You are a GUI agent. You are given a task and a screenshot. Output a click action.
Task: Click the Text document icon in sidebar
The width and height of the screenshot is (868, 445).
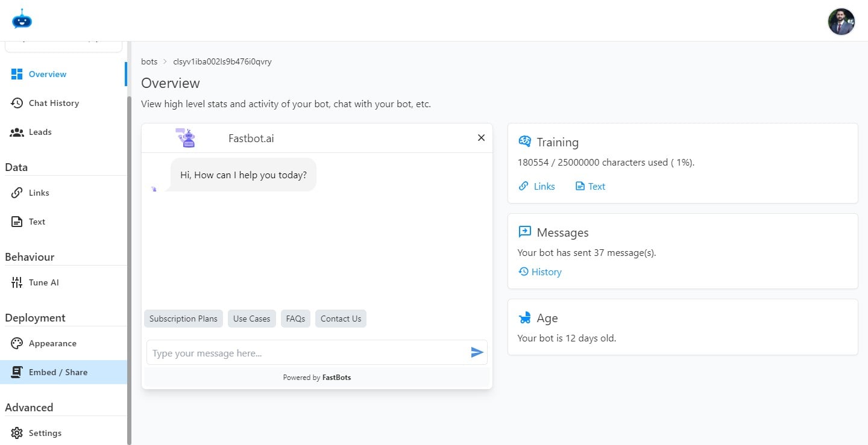[x=17, y=222]
